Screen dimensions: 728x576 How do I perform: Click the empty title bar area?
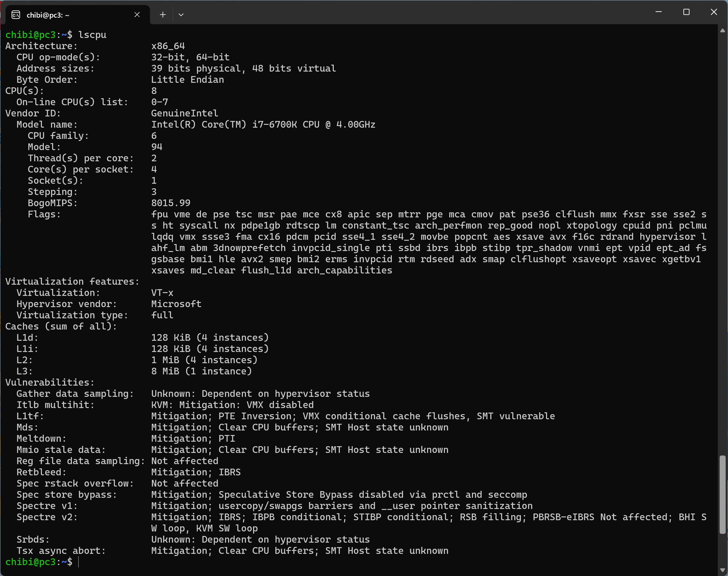(x=405, y=14)
